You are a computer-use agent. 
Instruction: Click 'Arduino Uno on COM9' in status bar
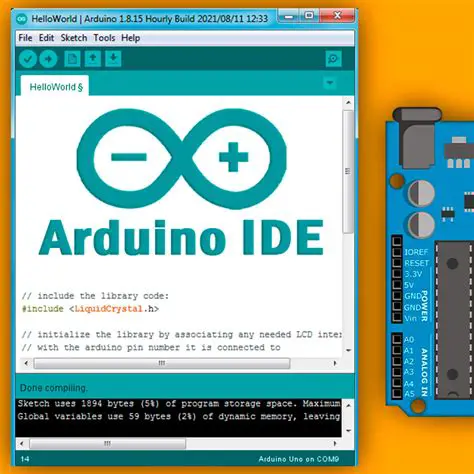click(x=299, y=459)
